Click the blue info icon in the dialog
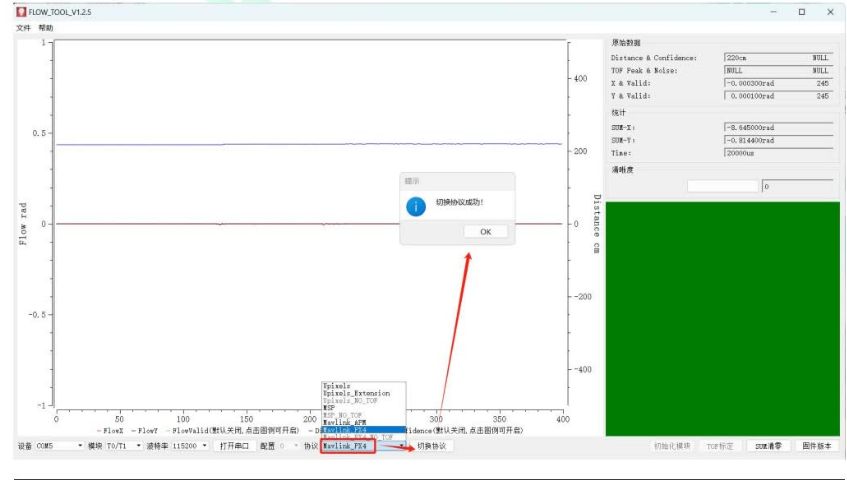This screenshot has height=480, width=847. (416, 206)
